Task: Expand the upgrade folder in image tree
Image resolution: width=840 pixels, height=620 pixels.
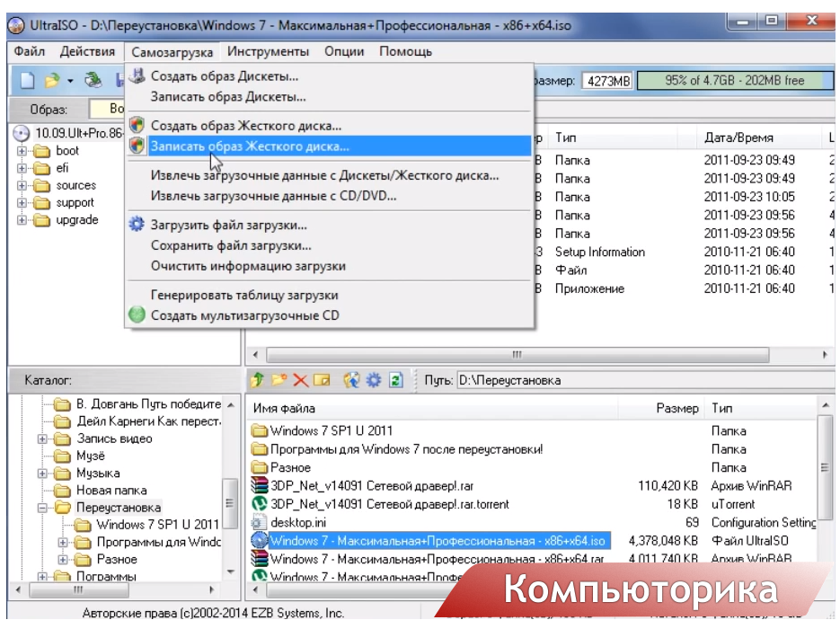Action: click(x=22, y=220)
